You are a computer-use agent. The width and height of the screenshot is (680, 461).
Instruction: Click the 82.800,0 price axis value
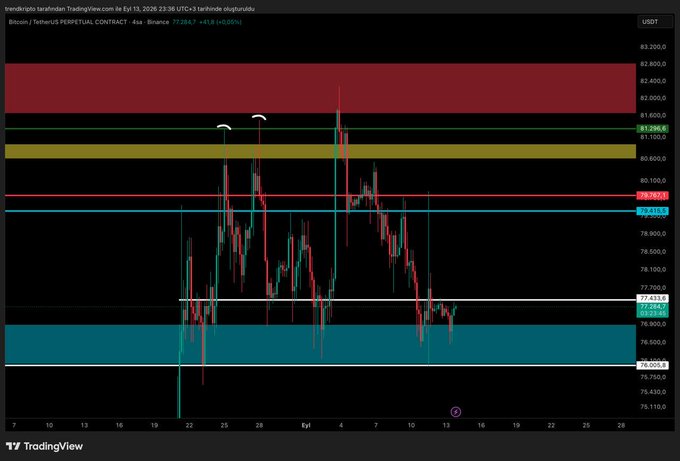click(x=653, y=64)
